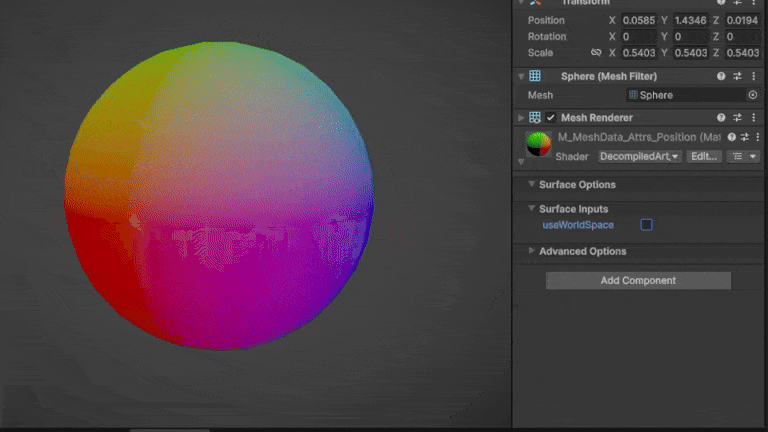Screen dimensions: 768x432
Task: Open Mesh Filter more options menu
Action: (752, 76)
